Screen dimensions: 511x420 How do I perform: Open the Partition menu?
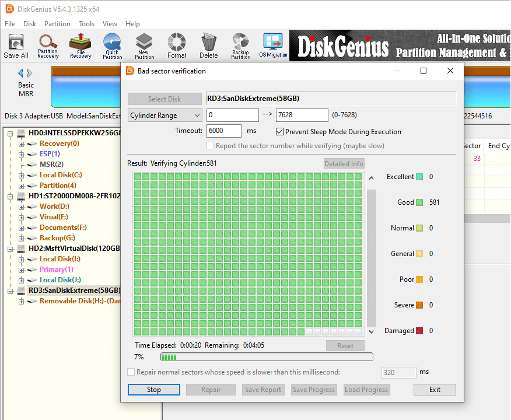coord(57,24)
